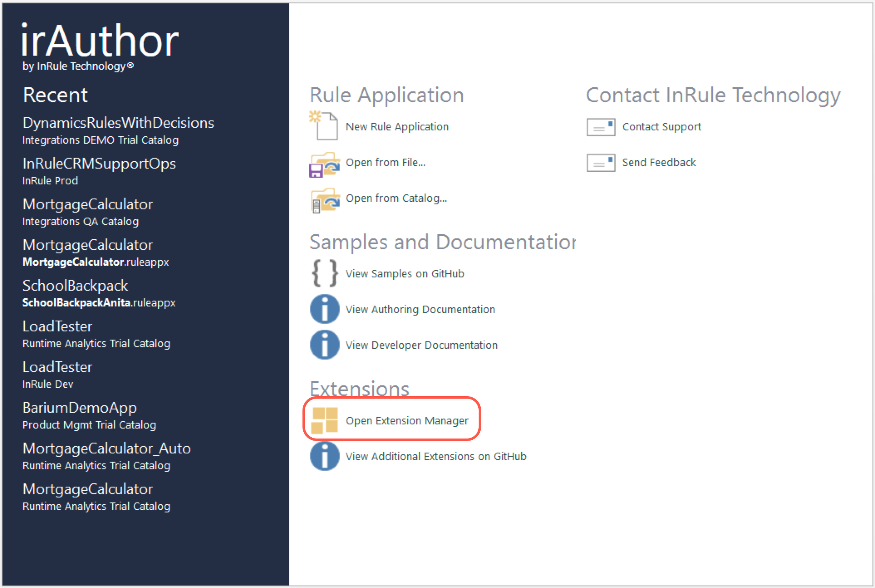Click the View Additional Extensions info icon
Screen dimensions: 875x588
(x=324, y=456)
